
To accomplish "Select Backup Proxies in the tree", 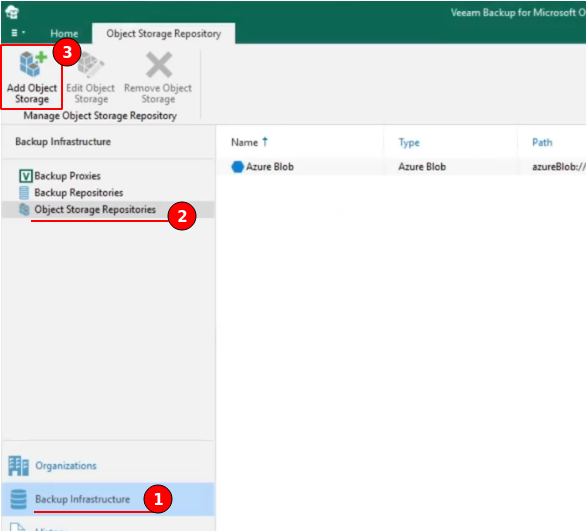I will click(x=67, y=176).
